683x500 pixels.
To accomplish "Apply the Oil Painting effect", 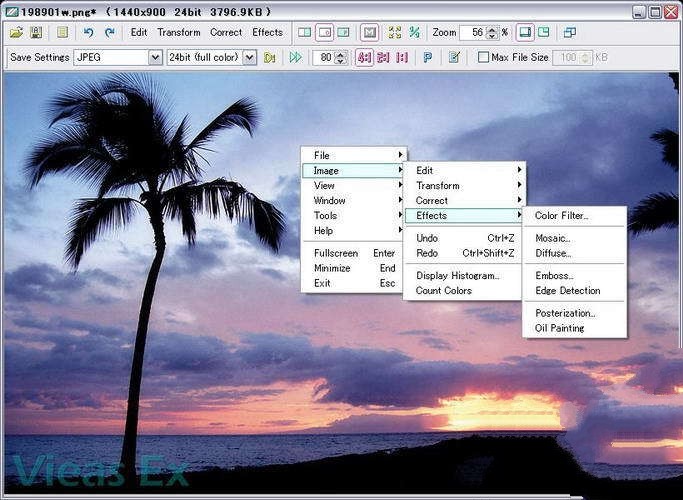I will [x=575, y=328].
